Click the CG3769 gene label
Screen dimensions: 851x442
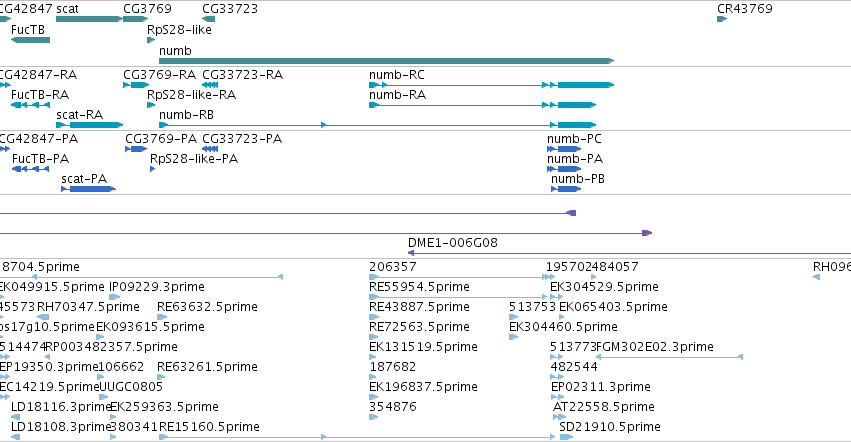147,9
